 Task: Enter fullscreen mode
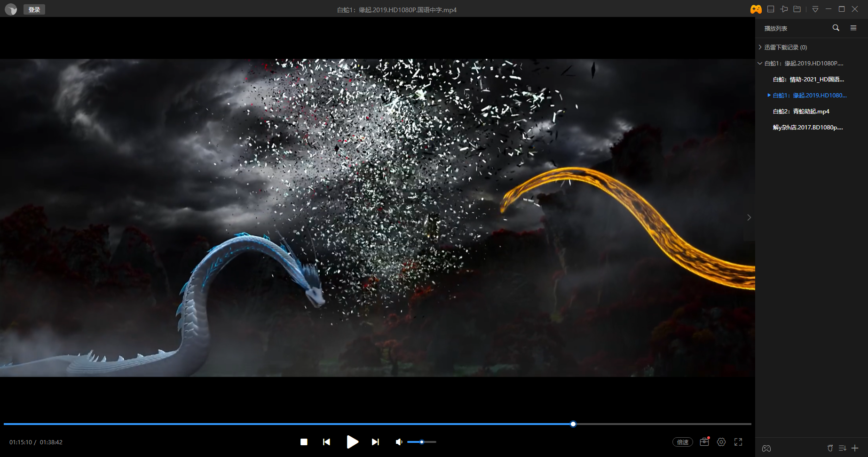[738, 442]
